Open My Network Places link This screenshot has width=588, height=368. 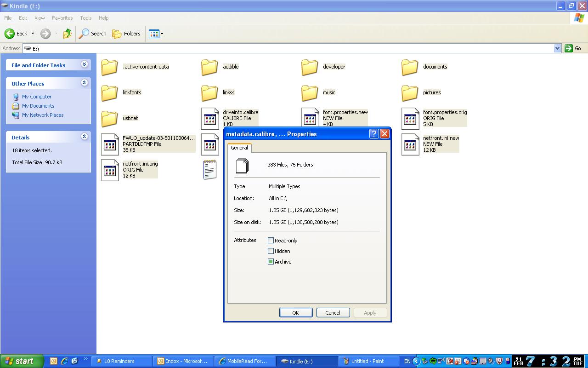click(x=43, y=115)
